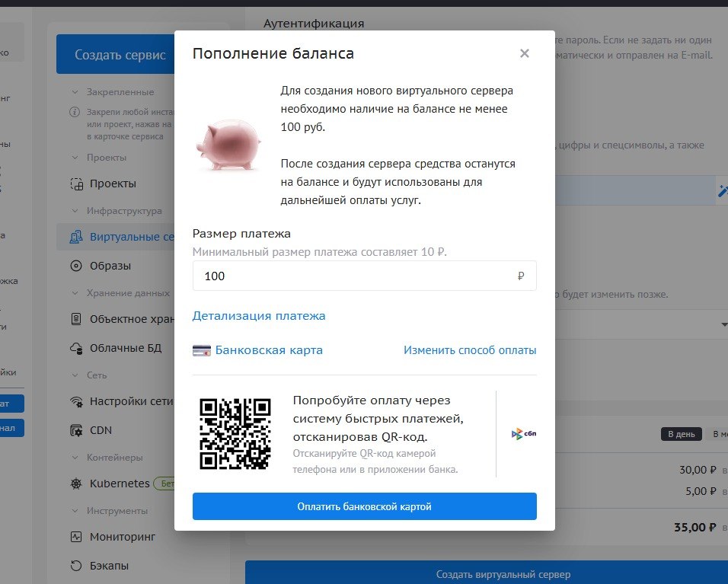Viewport: 728px width, 584px height.
Task: Click the Kubernetes helm icon
Action: [x=75, y=483]
